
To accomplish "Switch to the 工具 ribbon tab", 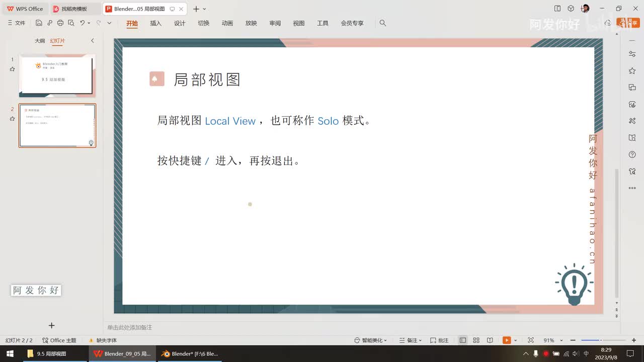I will click(323, 23).
